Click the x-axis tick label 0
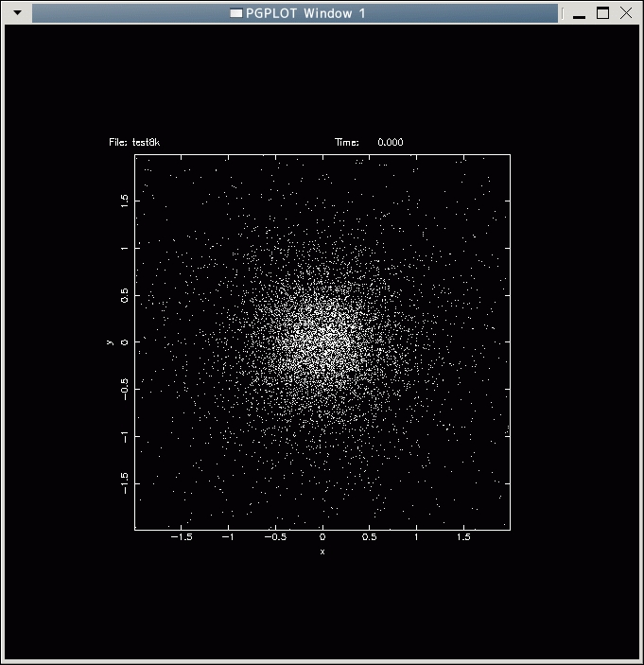644x665 pixels. tap(322, 536)
